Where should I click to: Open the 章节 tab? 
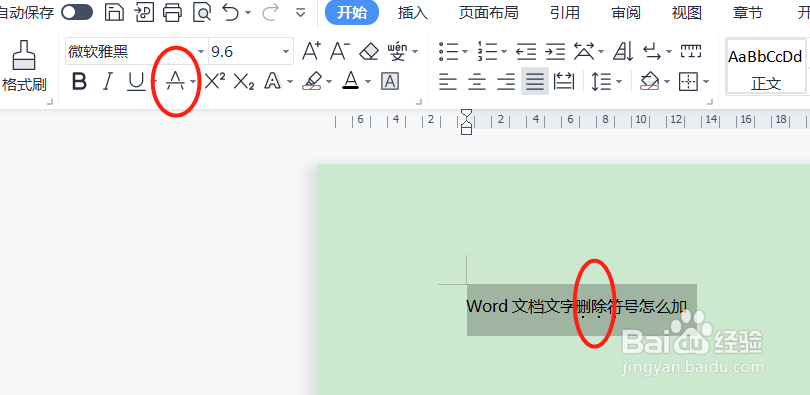[747, 12]
